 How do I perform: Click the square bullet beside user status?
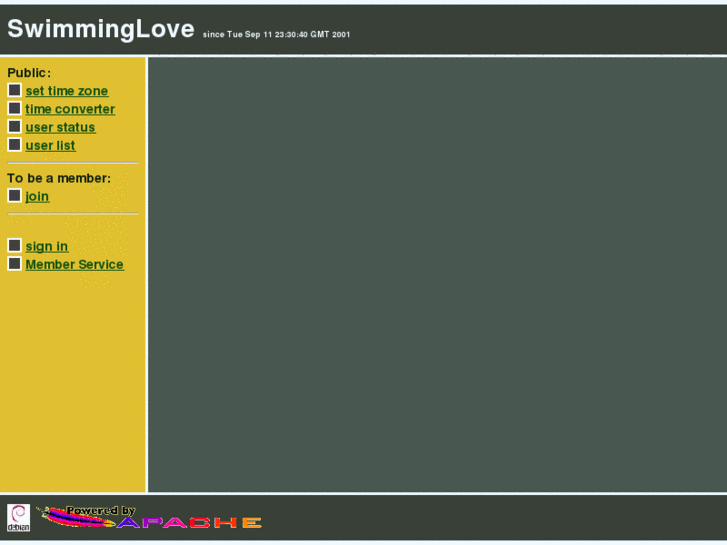(14, 126)
